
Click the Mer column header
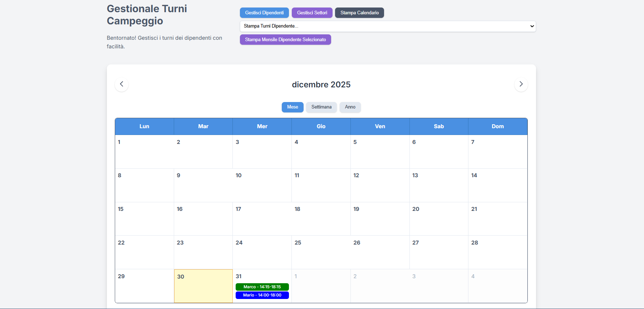[x=262, y=126]
